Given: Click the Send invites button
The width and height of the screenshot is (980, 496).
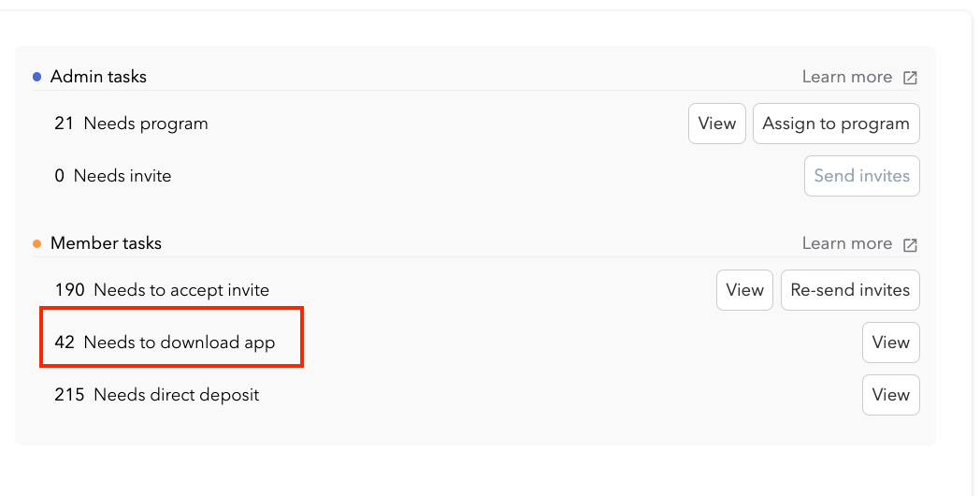Looking at the screenshot, I should coord(861,176).
